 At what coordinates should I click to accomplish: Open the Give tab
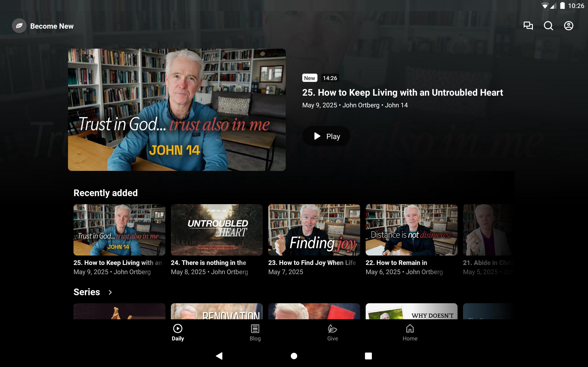(x=332, y=332)
